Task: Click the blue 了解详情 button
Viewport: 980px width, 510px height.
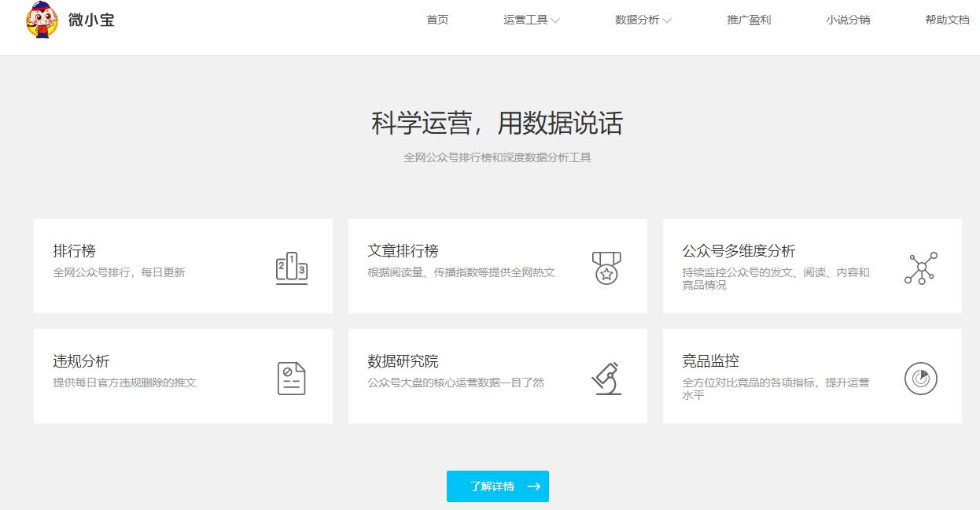Action: 498,486
